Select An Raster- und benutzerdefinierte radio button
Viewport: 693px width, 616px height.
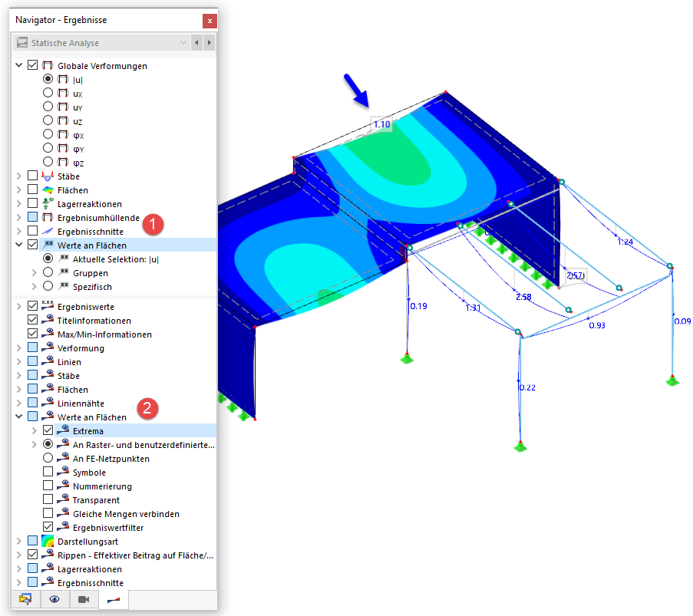48,443
